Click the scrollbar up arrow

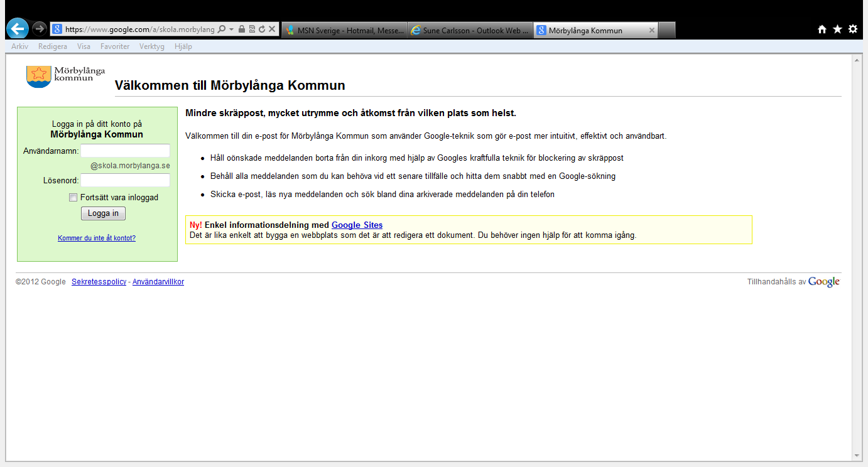click(x=856, y=60)
